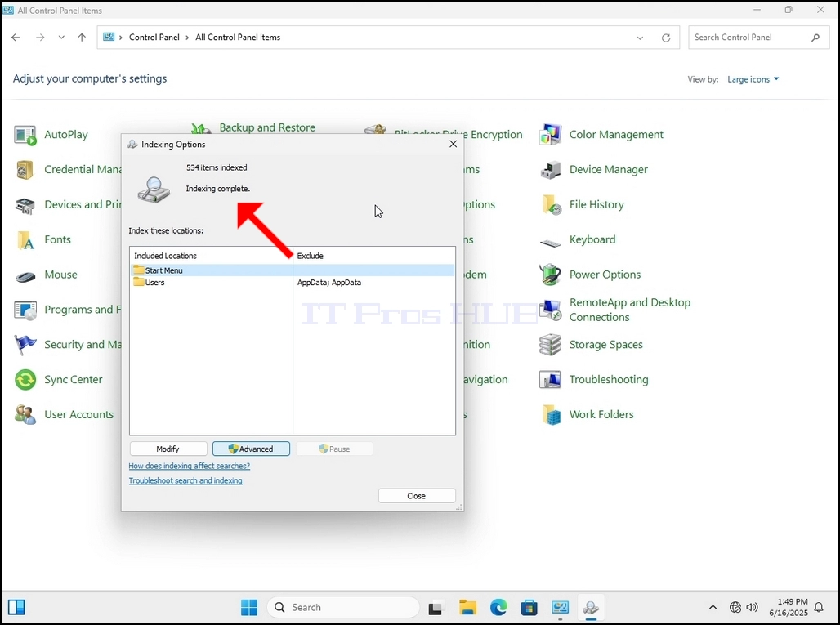Select the Users location row
840x625 pixels.
coord(293,282)
